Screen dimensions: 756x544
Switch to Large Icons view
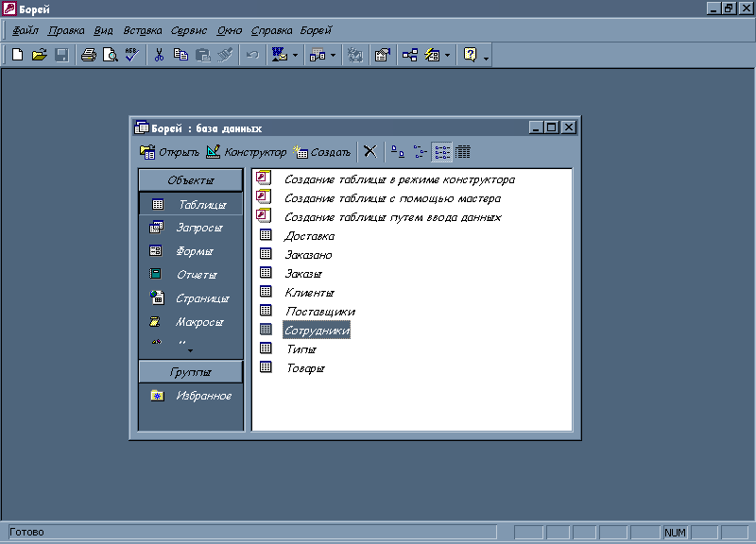(397, 152)
